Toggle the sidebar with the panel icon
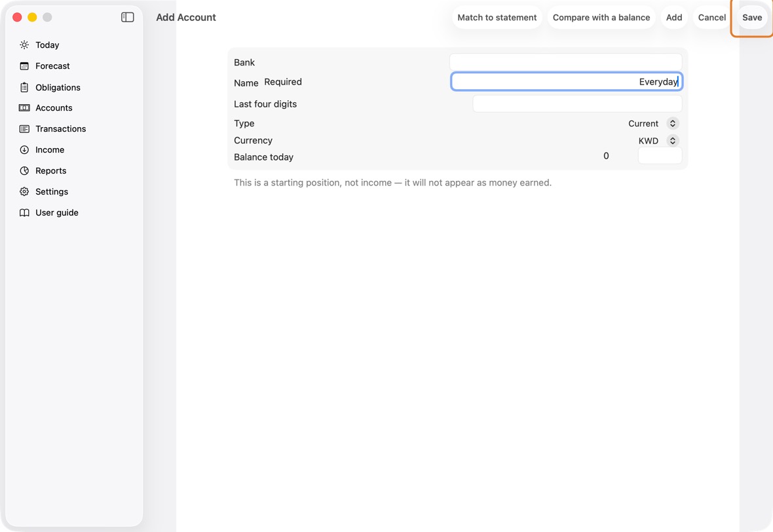The height and width of the screenshot is (532, 773). 128,17
